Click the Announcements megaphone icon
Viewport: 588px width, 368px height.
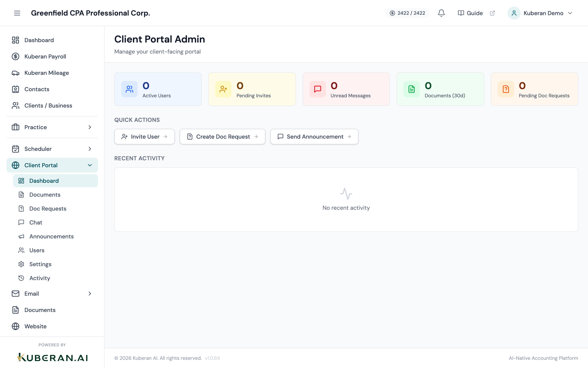tap(21, 236)
